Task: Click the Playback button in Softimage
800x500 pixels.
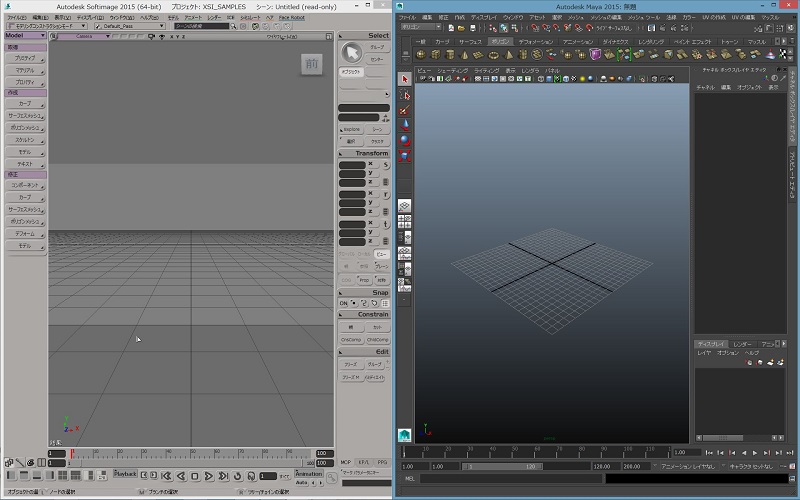Action: pos(125,474)
